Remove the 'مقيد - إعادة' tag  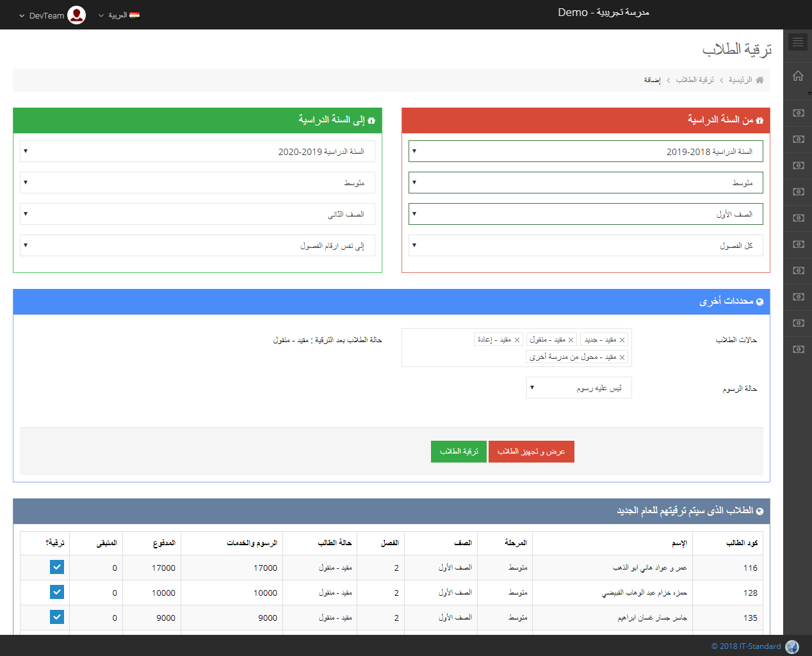pyautogui.click(x=517, y=340)
